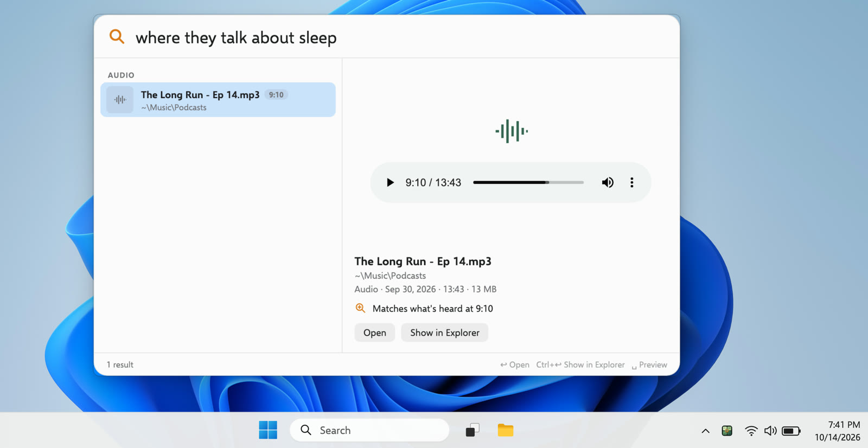The image size is (868, 448).
Task: Click the Show in Explorer button
Action: click(x=445, y=333)
